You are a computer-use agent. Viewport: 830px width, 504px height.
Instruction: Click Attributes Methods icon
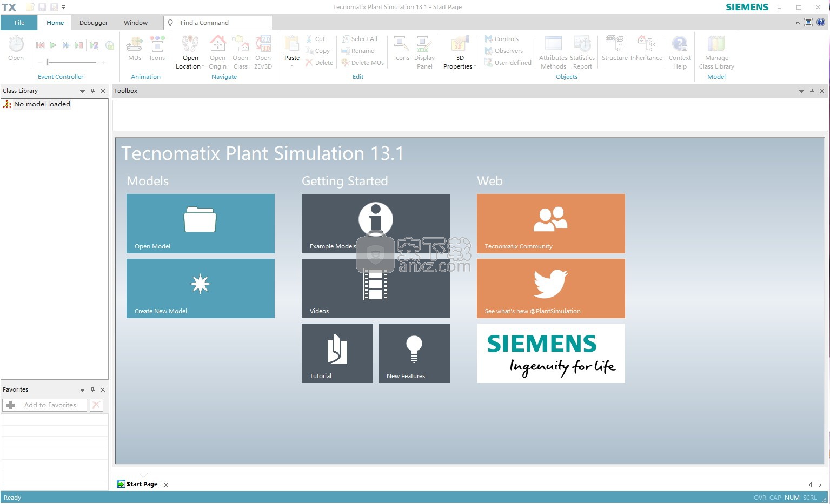[x=553, y=52]
